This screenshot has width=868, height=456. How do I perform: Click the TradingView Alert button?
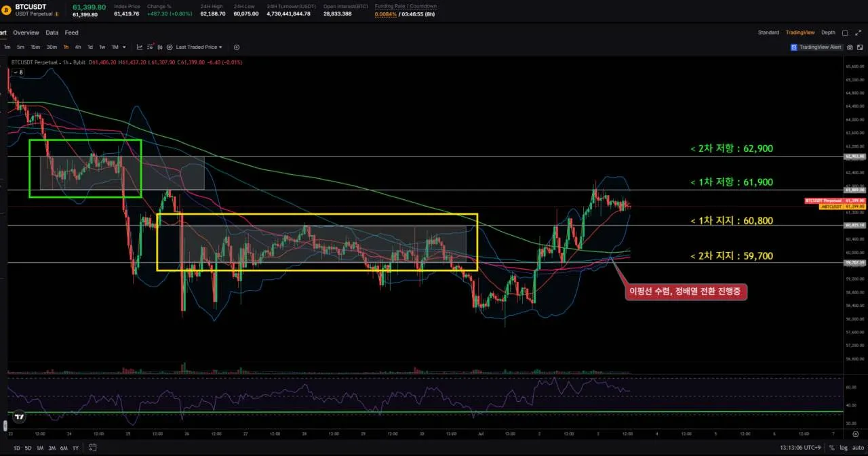point(816,47)
